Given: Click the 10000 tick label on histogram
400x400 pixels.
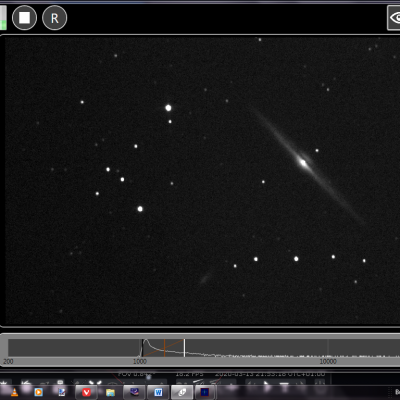Looking at the screenshot, I should pos(328,361).
